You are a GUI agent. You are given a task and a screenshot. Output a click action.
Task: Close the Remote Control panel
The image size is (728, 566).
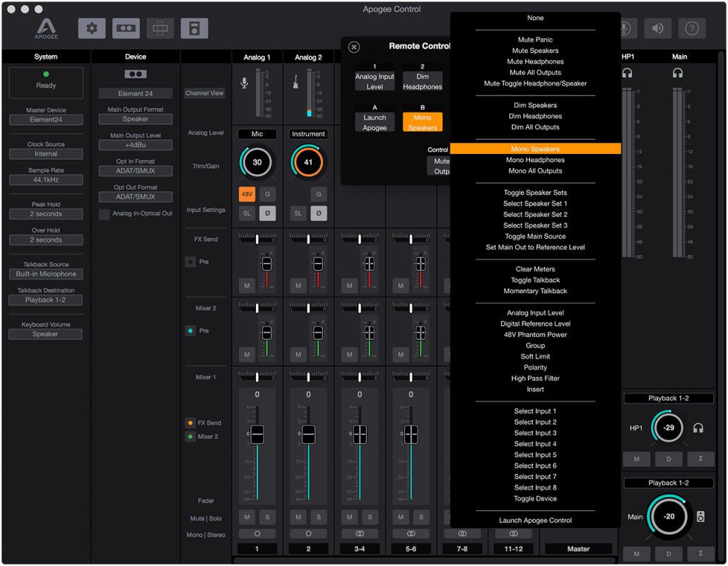pos(354,47)
